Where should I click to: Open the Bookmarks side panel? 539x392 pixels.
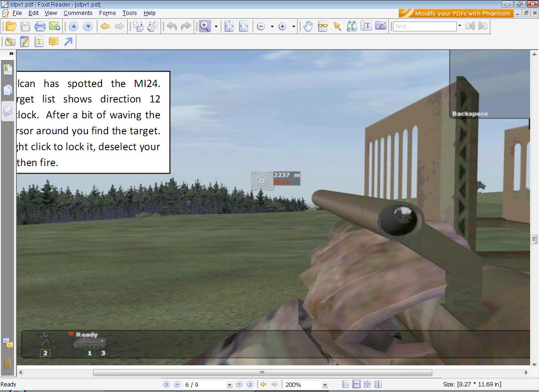tap(7, 69)
